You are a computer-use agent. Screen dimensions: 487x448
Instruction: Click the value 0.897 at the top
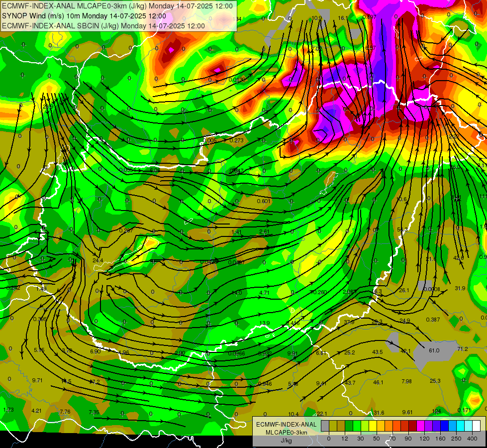click(x=370, y=17)
